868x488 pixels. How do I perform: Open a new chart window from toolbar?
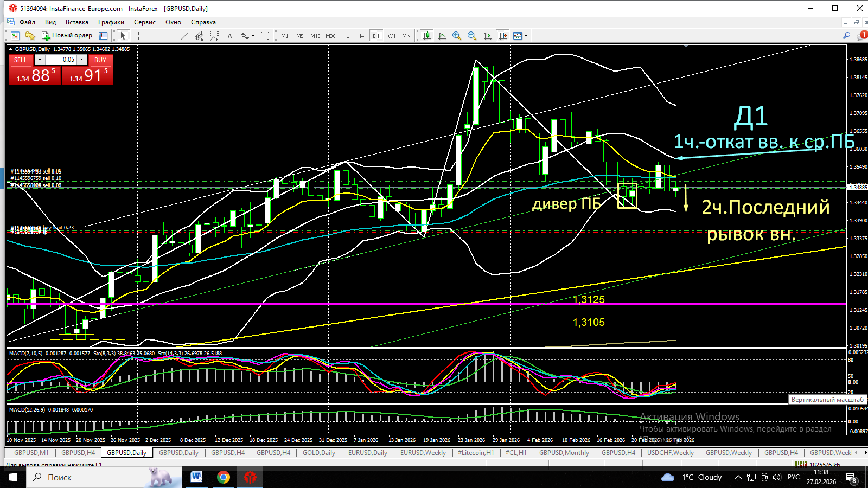point(15,36)
